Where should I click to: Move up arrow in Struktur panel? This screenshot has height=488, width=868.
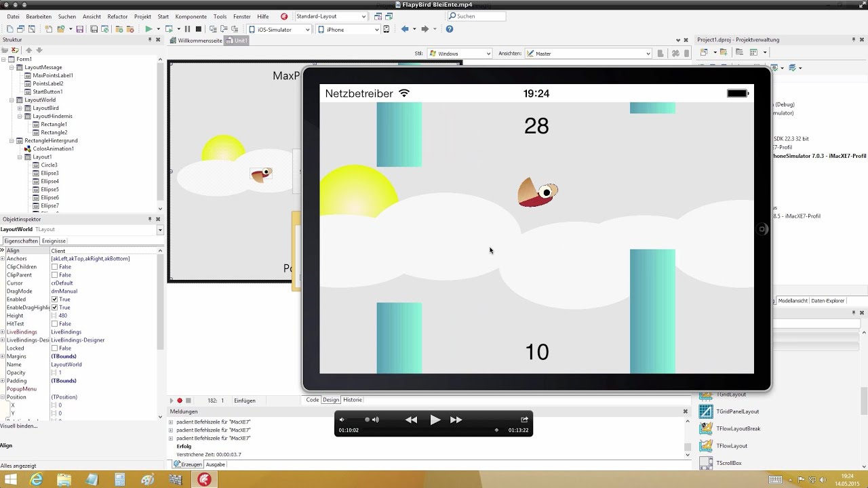(x=28, y=50)
